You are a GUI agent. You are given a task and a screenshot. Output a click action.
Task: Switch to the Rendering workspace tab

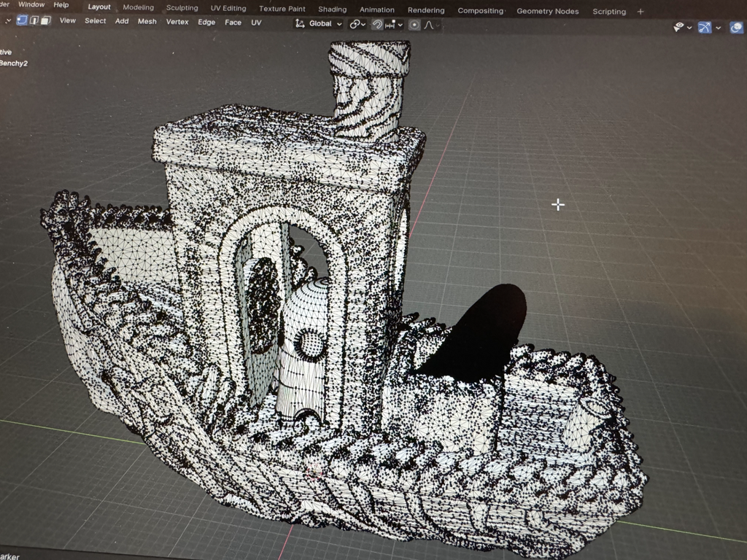tap(426, 10)
